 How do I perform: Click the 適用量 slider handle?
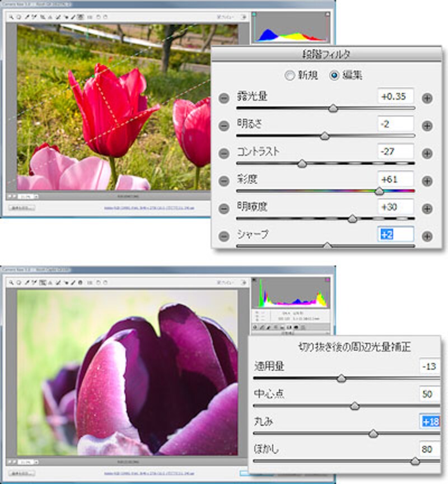[341, 379]
